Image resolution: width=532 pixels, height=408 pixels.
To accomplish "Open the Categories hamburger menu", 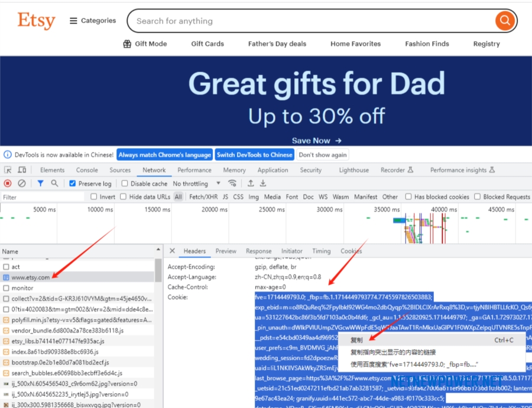I will [x=93, y=21].
